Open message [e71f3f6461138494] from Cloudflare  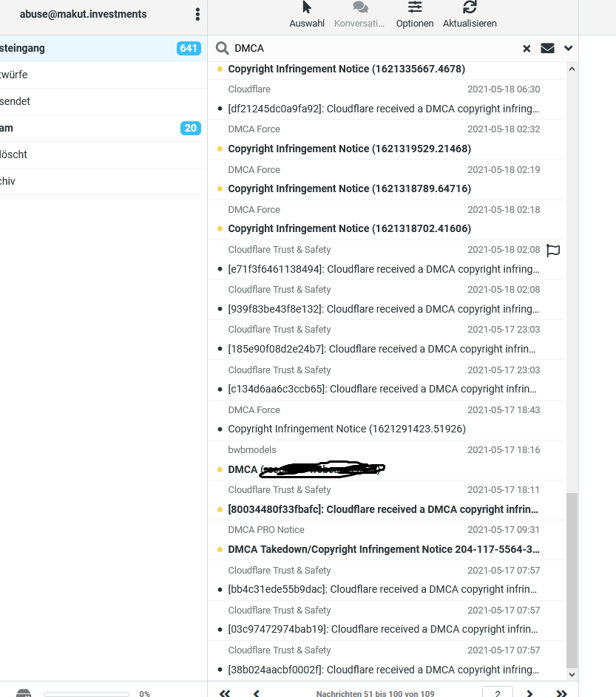point(387,260)
